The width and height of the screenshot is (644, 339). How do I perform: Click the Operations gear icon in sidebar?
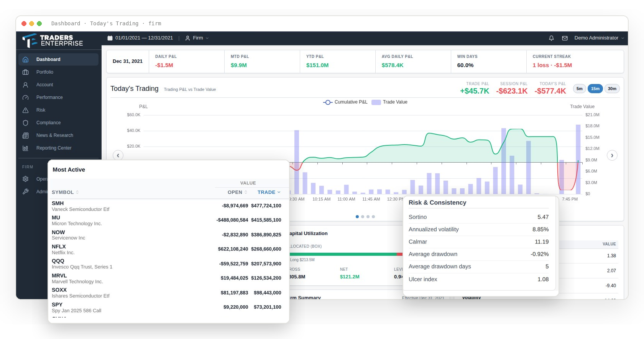(x=26, y=179)
